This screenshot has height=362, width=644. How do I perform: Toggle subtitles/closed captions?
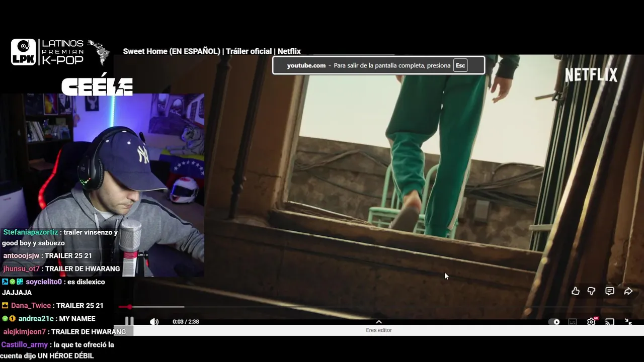click(x=573, y=322)
